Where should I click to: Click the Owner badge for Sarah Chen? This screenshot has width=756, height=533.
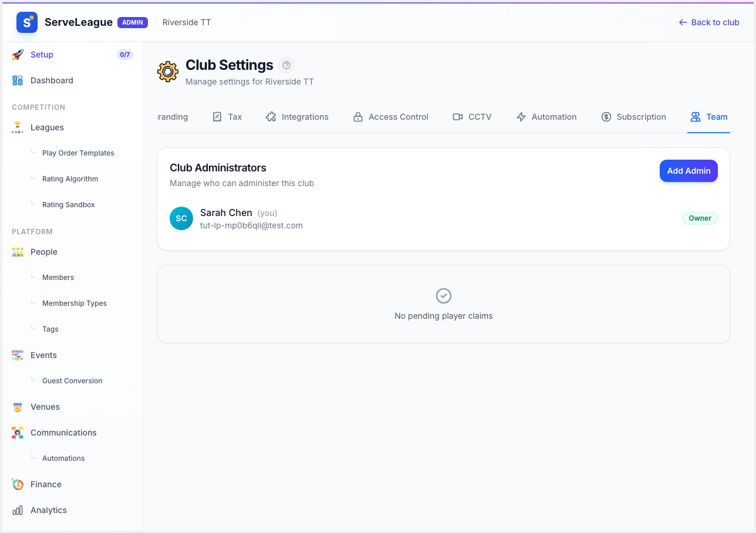pos(700,218)
